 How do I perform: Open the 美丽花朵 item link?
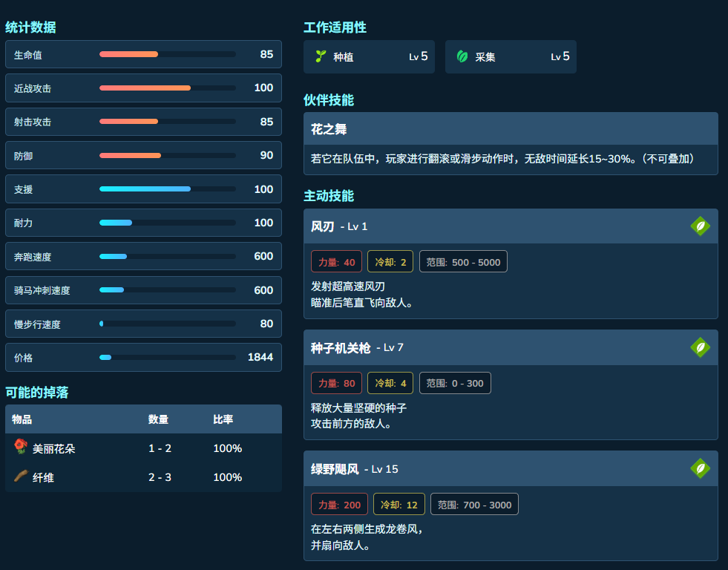[54, 449]
